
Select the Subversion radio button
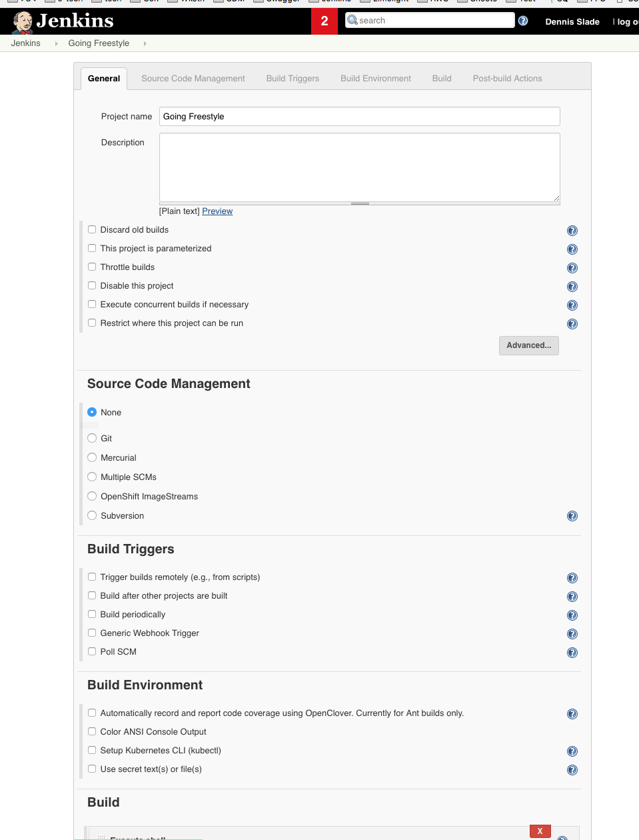pyautogui.click(x=92, y=515)
